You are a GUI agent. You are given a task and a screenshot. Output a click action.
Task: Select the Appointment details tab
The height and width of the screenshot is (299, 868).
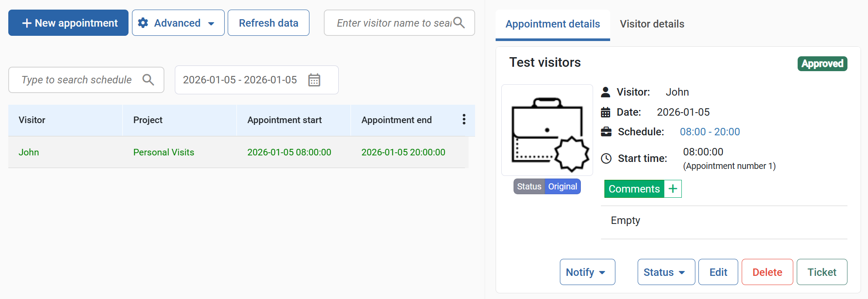coord(552,24)
